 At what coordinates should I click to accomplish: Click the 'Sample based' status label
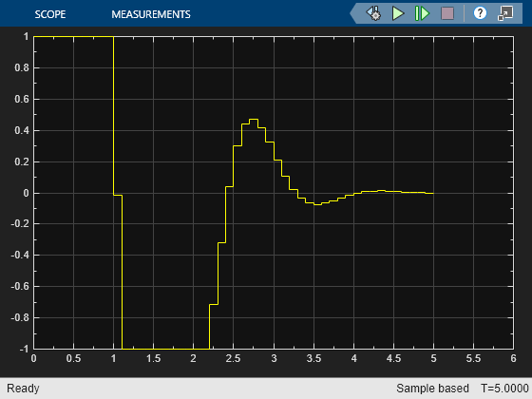(x=432, y=389)
